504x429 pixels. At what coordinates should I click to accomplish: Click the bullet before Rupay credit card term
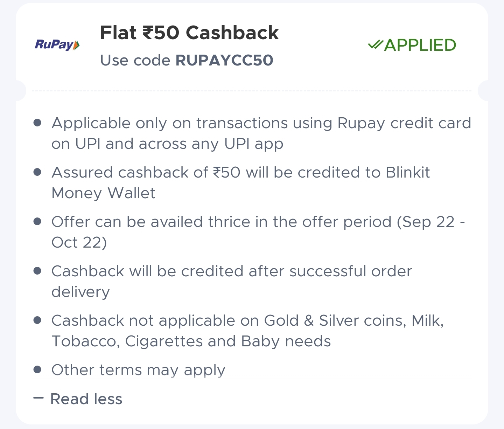click(37, 123)
